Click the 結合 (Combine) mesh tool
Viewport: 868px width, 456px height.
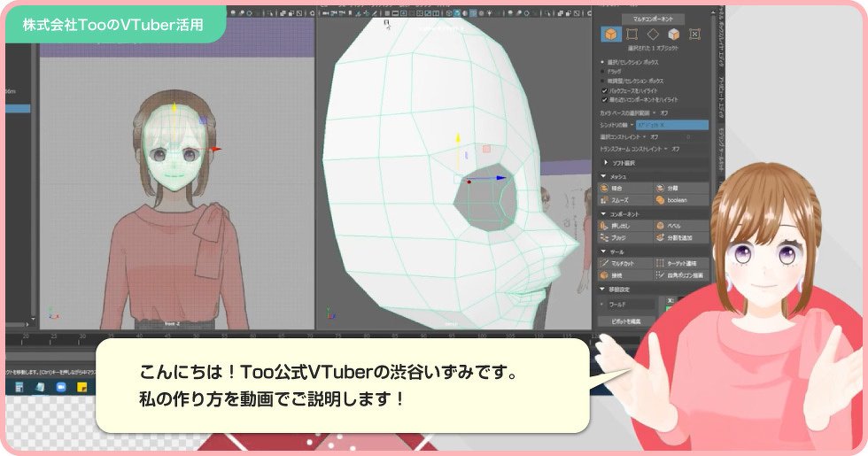[625, 188]
